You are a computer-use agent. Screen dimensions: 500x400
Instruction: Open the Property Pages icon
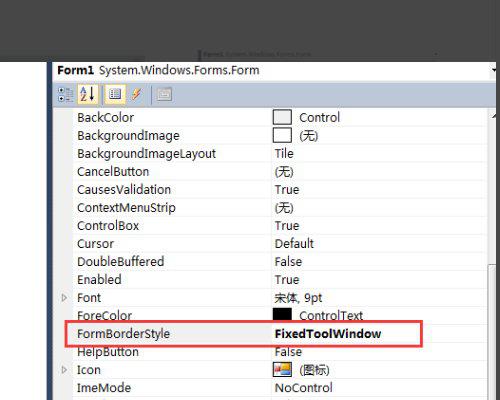point(164,94)
